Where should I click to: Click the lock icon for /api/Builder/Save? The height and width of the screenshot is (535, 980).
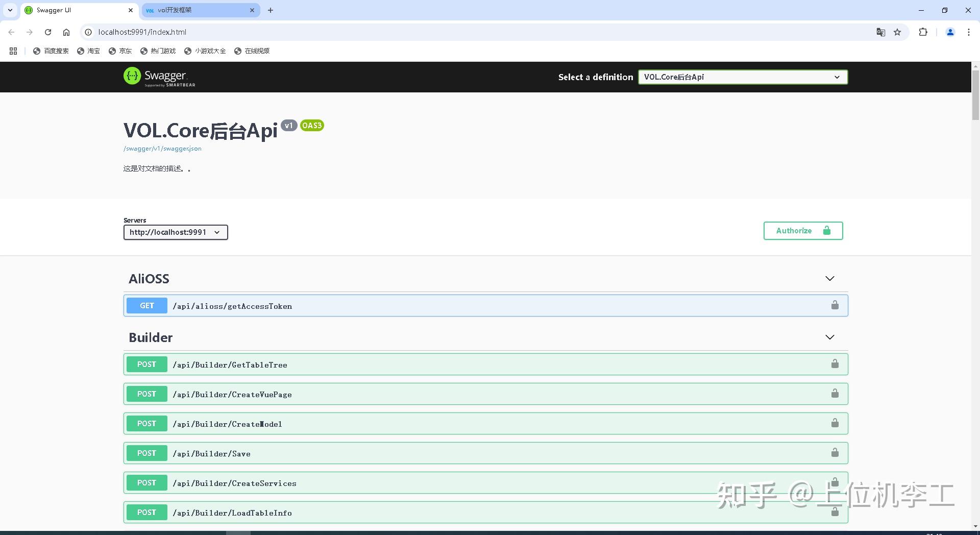click(835, 452)
